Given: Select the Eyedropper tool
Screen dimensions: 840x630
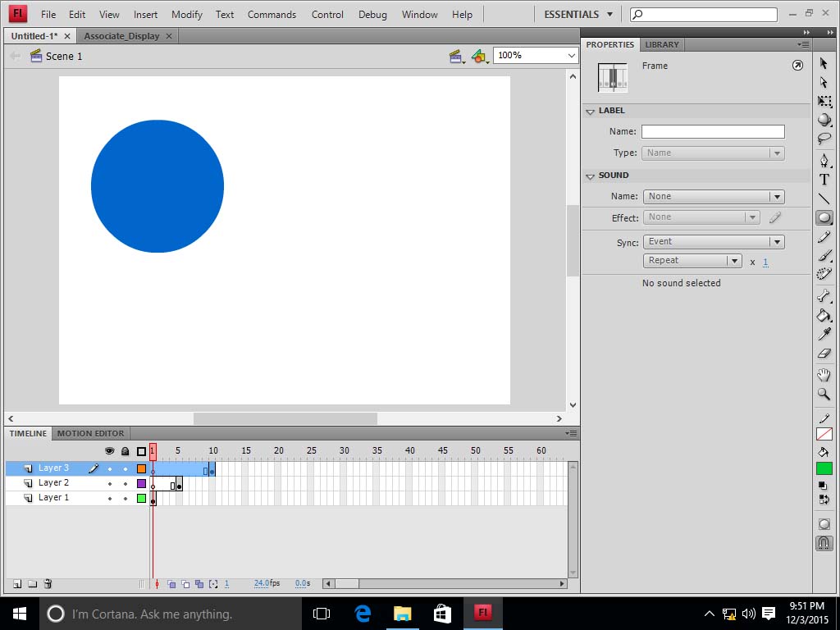Looking at the screenshot, I should click(824, 334).
